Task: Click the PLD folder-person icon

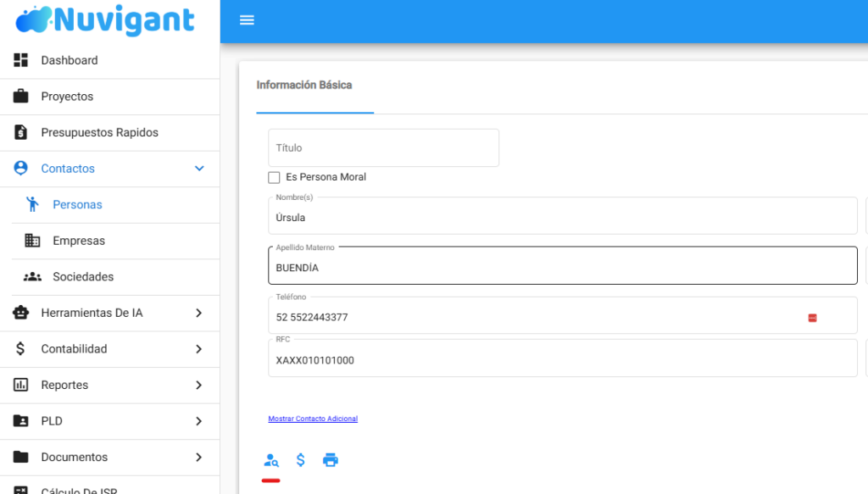Action: click(20, 421)
